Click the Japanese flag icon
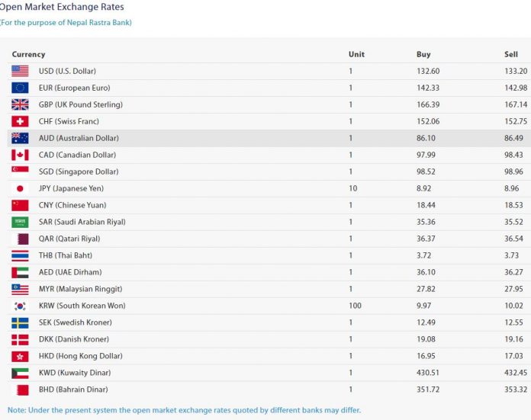531x420 pixels. pyautogui.click(x=20, y=188)
